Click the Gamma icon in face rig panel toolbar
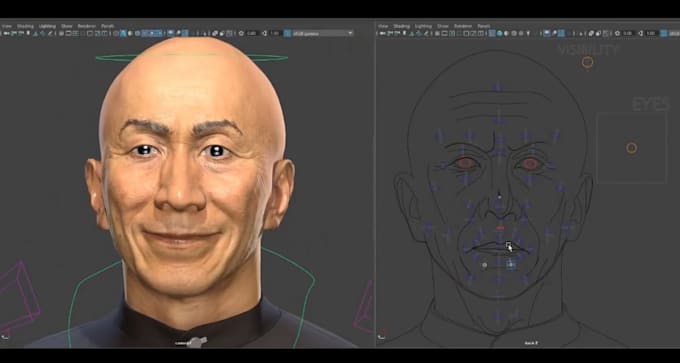Image resolution: width=680 pixels, height=363 pixels. click(640, 33)
